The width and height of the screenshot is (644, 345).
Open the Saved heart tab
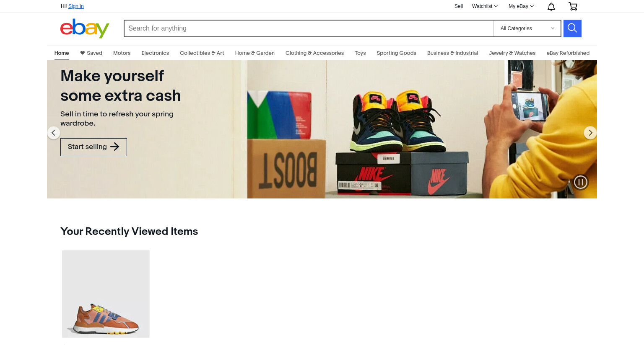[91, 53]
